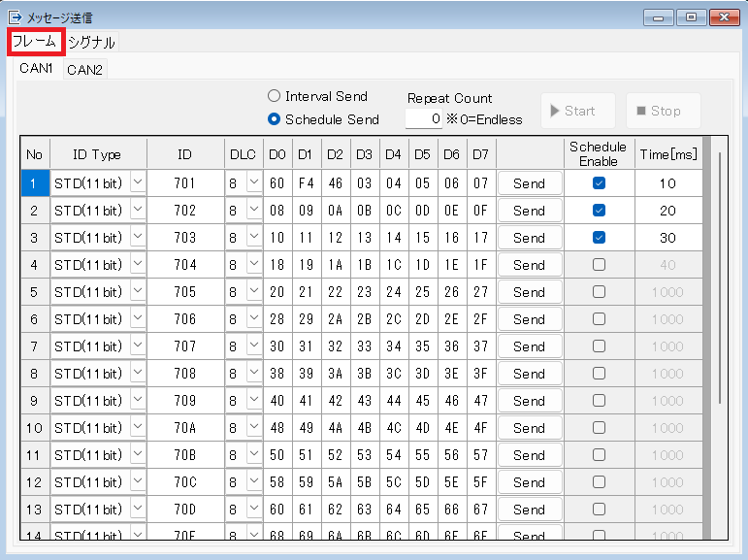Click the D0 data cell in row 1
Screen dimensions: 748x560
[277, 182]
